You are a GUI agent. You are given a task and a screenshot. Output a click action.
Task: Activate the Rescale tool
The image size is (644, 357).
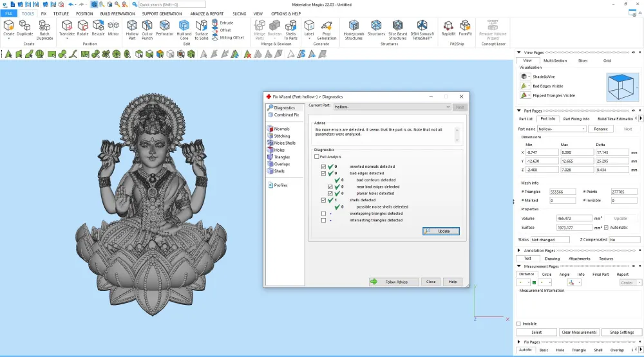pos(98,28)
